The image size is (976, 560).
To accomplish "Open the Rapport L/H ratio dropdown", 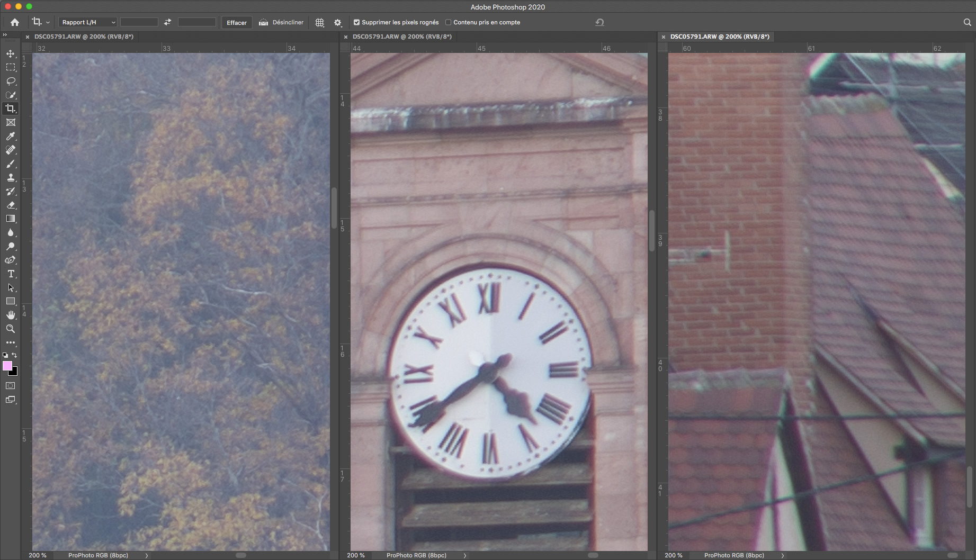I will coord(88,22).
